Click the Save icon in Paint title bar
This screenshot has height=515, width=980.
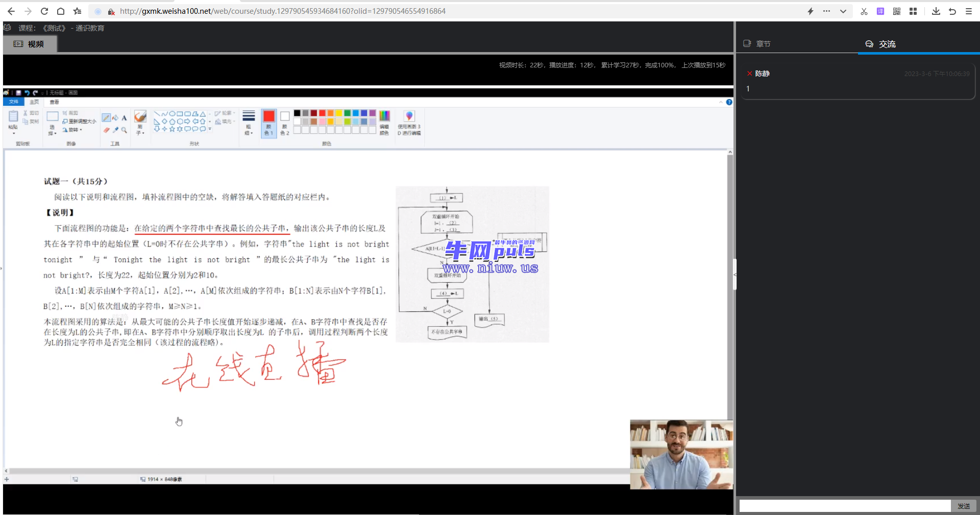[x=19, y=93]
